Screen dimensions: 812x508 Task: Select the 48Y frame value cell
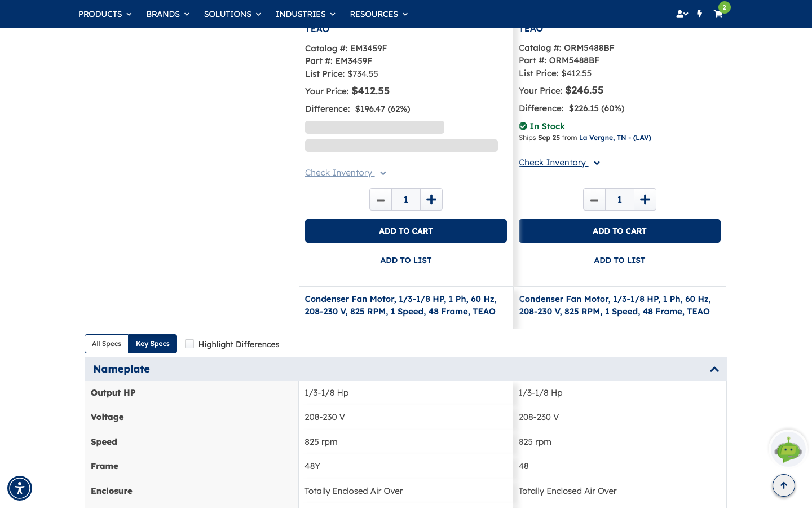click(405, 466)
